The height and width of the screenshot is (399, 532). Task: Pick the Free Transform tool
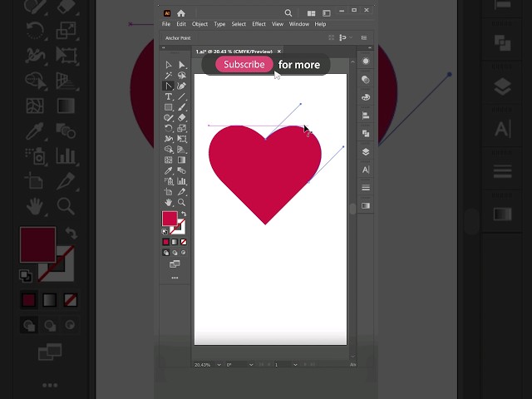181,139
